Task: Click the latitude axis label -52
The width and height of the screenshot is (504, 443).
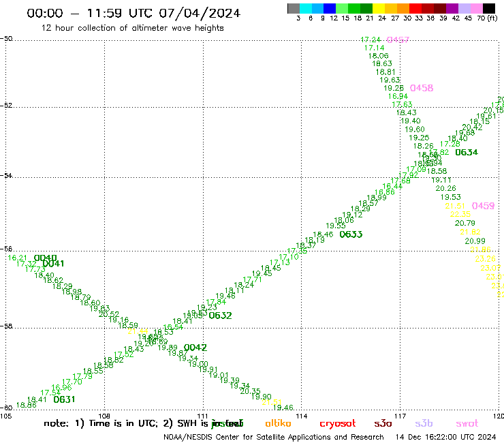Action: click(6, 106)
